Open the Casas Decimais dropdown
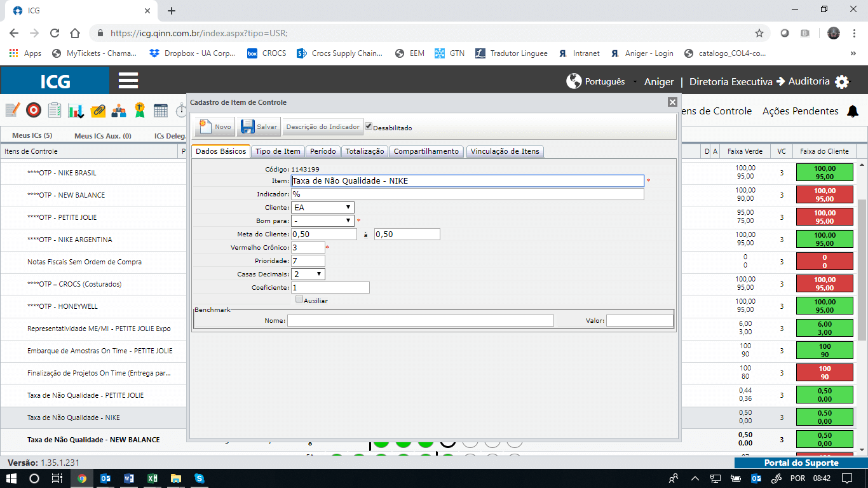 [308, 274]
